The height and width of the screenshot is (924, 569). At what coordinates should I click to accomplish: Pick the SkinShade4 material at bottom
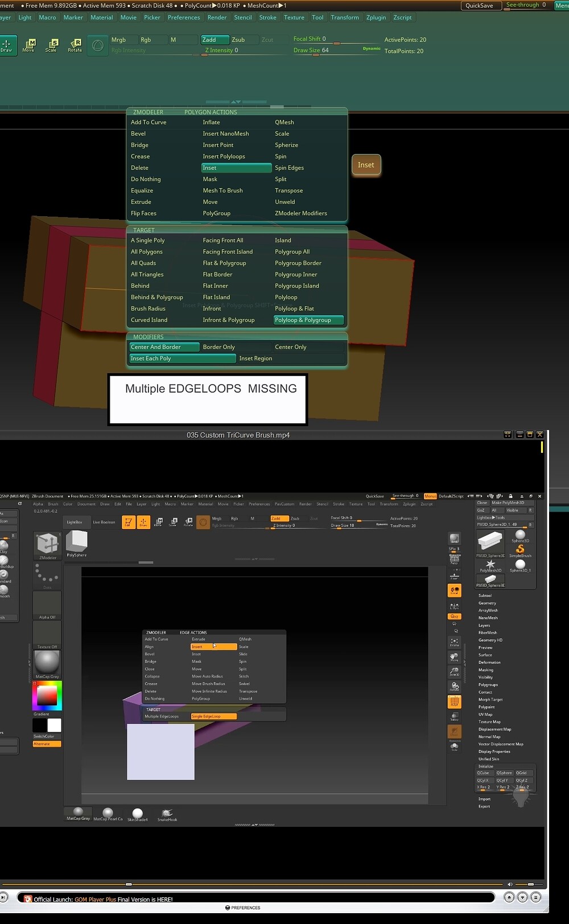point(137,815)
